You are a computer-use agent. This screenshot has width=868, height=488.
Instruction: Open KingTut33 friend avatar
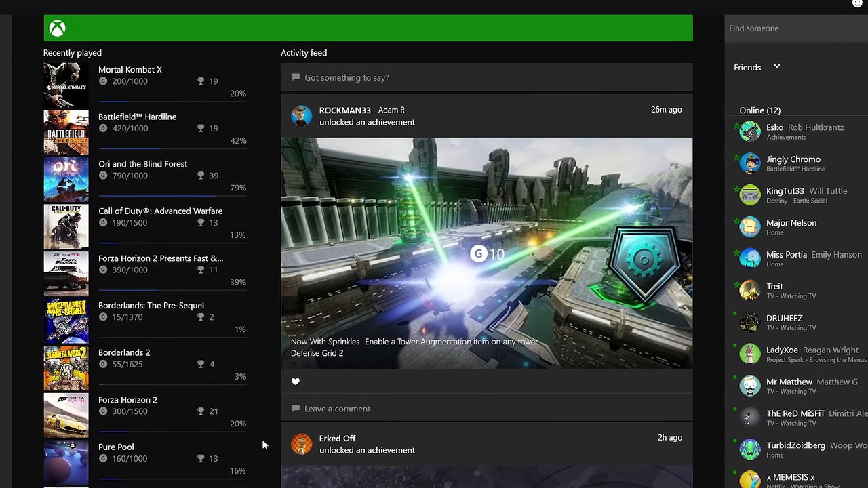[750, 195]
